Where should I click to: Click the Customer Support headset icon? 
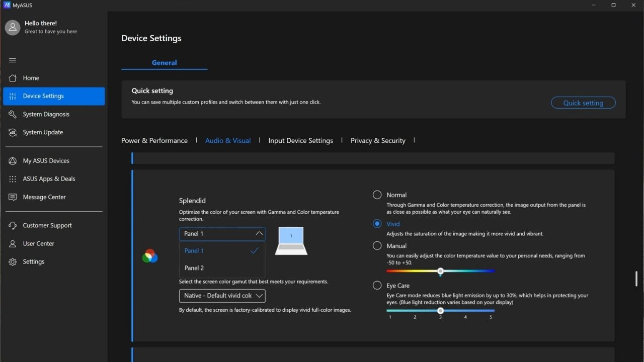point(13,225)
